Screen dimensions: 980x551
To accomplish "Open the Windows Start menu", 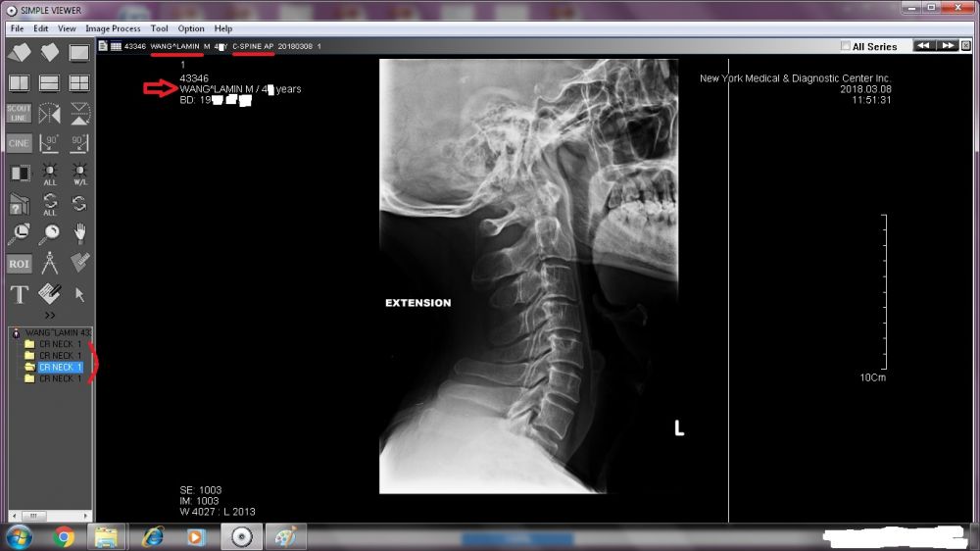I will (x=19, y=536).
